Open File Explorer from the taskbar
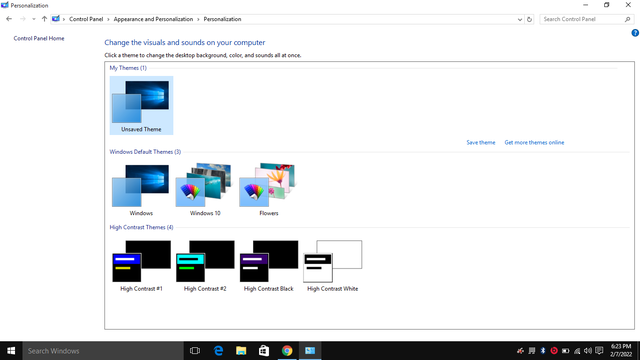This screenshot has height=360, width=640. click(241, 351)
